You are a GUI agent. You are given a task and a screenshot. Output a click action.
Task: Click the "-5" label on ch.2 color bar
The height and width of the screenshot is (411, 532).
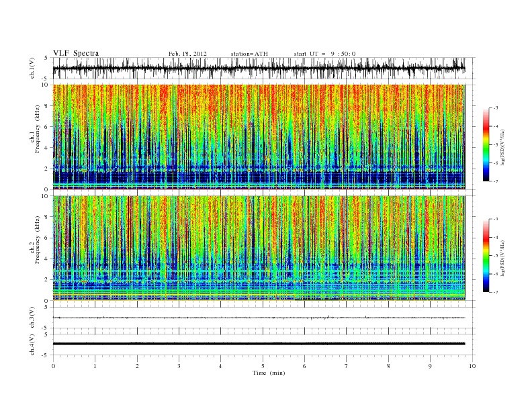(496, 256)
